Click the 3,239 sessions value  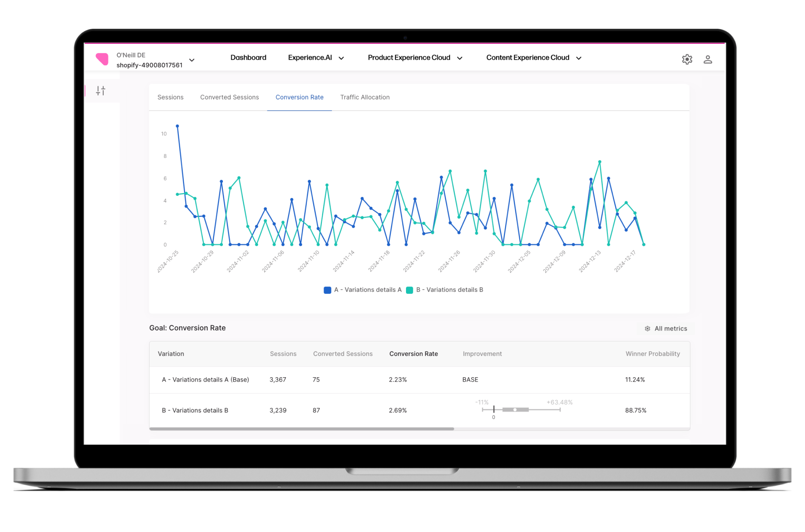coord(278,410)
